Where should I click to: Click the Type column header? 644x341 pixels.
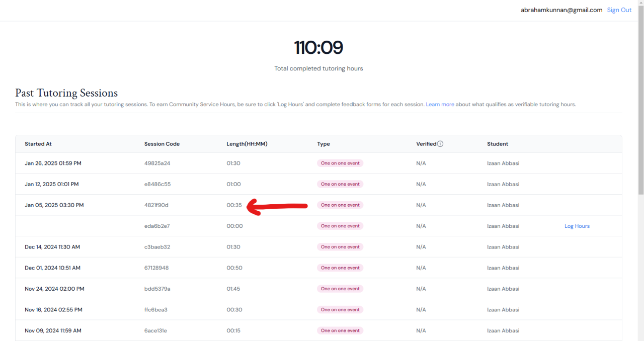[x=324, y=144]
